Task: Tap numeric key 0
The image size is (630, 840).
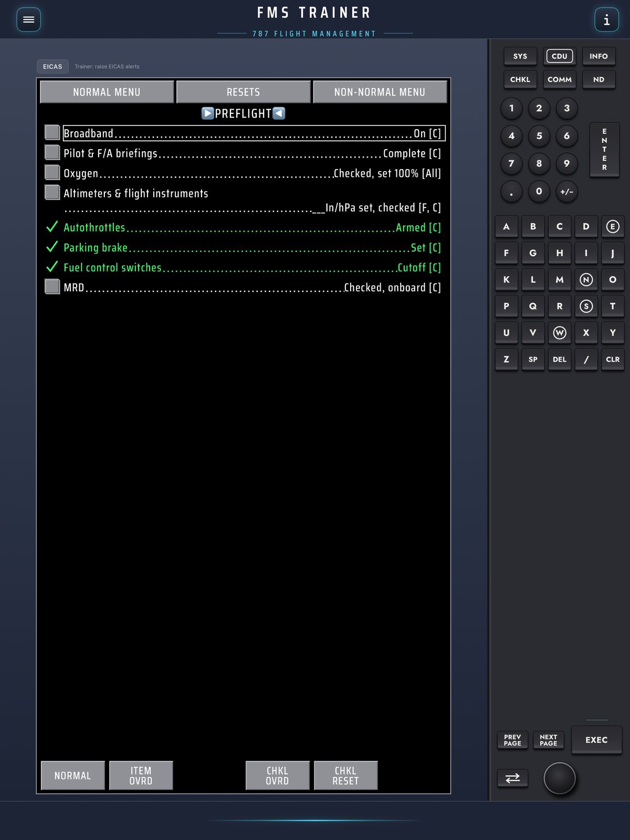Action: pos(539,191)
